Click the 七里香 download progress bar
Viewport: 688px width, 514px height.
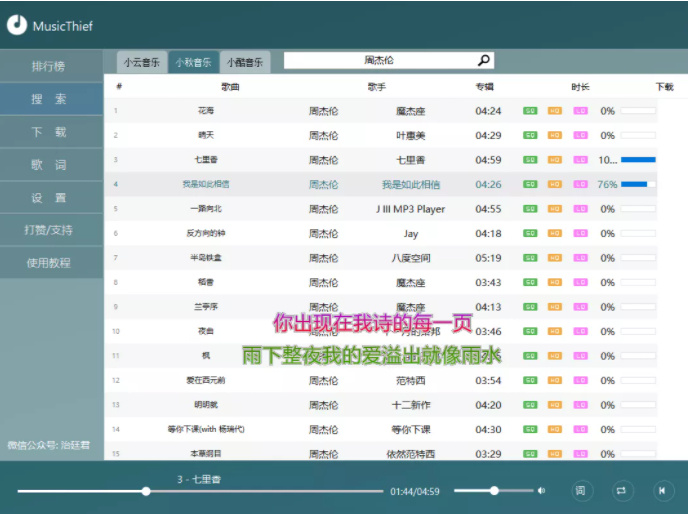click(x=638, y=160)
